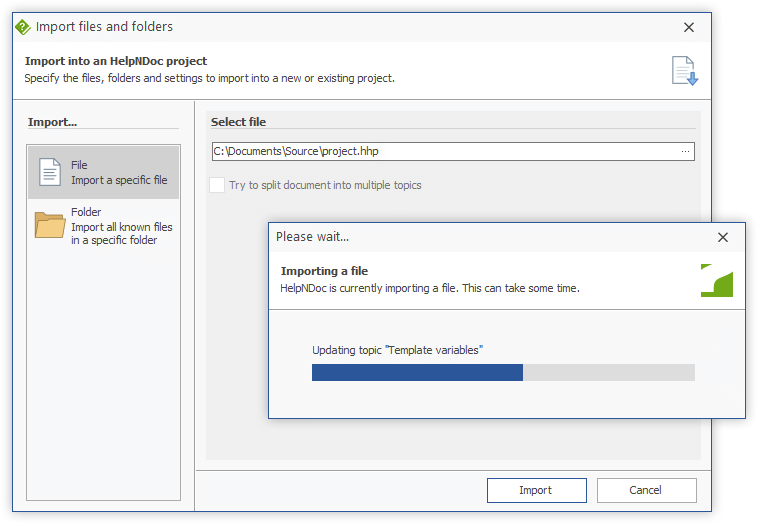Click the Import button

tap(536, 490)
